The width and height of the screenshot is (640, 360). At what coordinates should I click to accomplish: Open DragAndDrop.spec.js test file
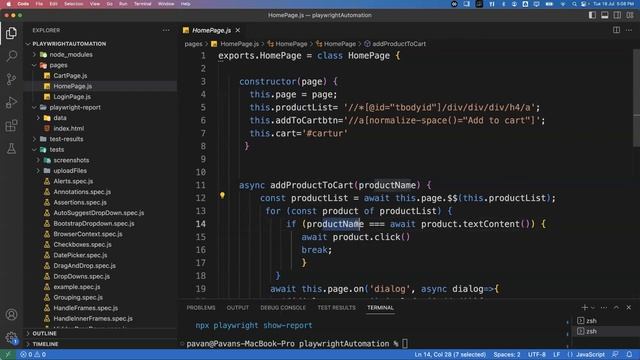pyautogui.click(x=84, y=266)
